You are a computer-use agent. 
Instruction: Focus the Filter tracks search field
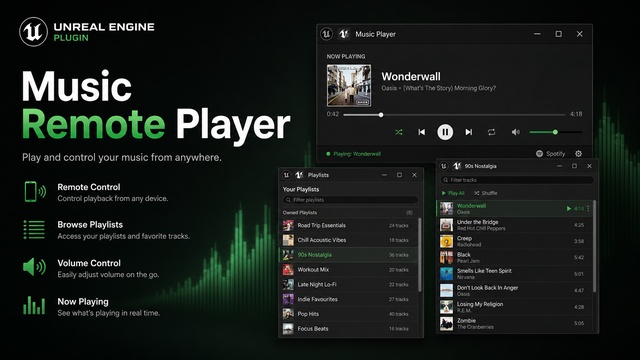click(x=517, y=180)
